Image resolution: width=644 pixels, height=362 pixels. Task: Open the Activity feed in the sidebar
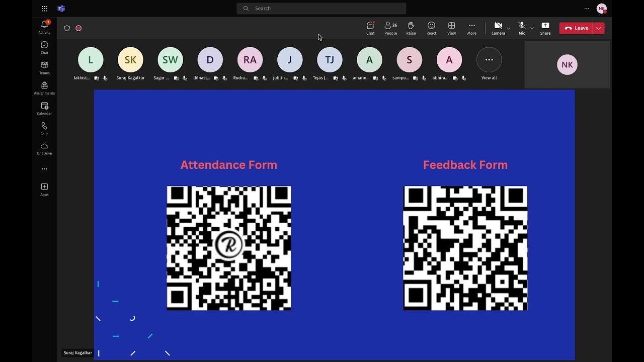click(x=44, y=27)
